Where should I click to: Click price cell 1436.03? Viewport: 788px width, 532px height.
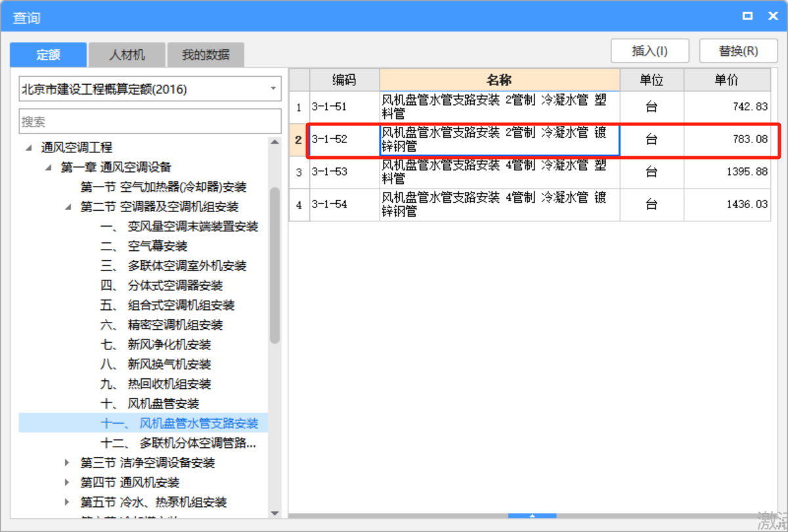(x=728, y=205)
